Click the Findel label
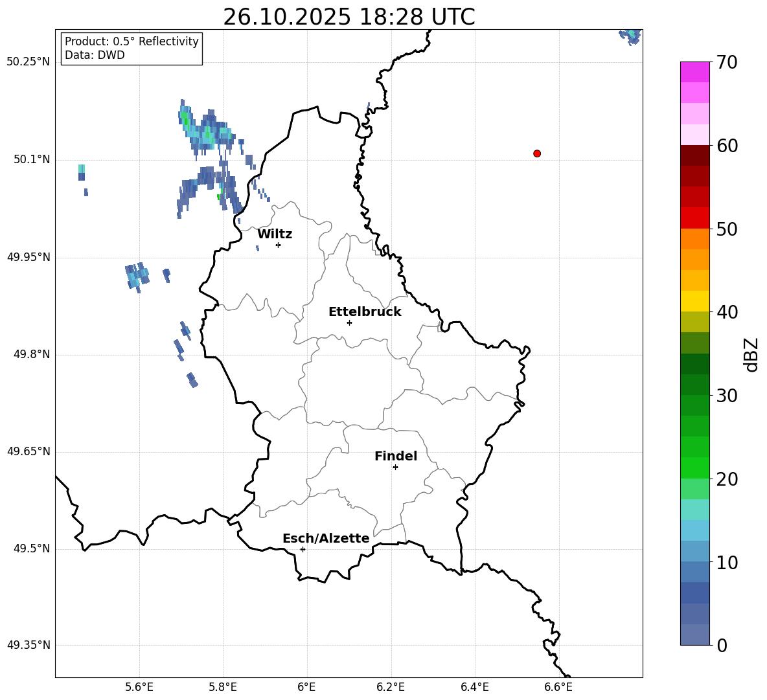This screenshot has height=700, width=767. click(x=396, y=456)
